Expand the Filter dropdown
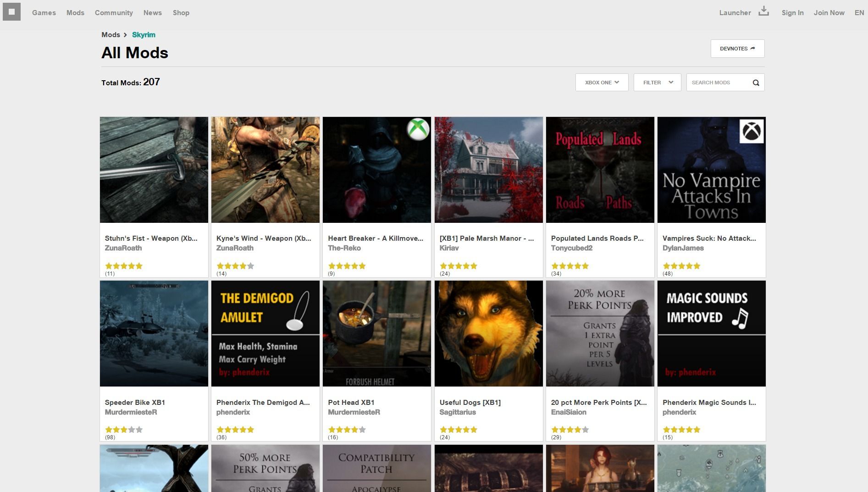Viewport: 868px width, 492px height. click(x=657, y=83)
